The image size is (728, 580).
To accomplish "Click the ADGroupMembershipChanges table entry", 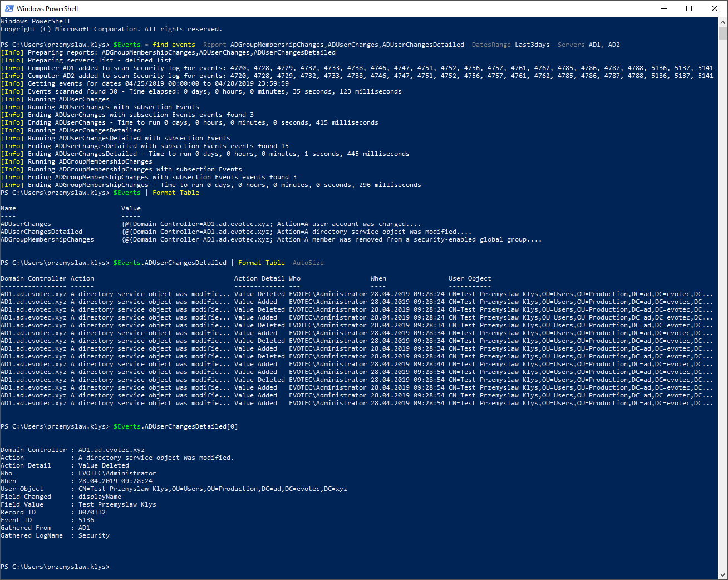I will pyautogui.click(x=47, y=239).
